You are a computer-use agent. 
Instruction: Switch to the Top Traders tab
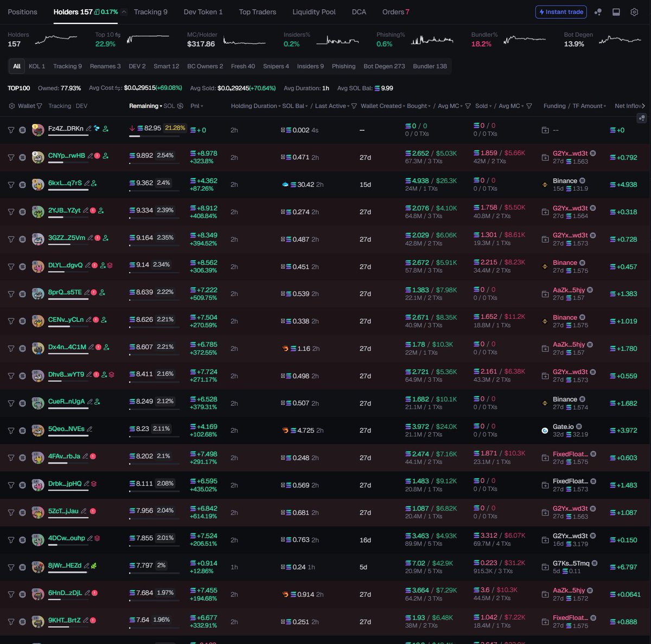[258, 11]
